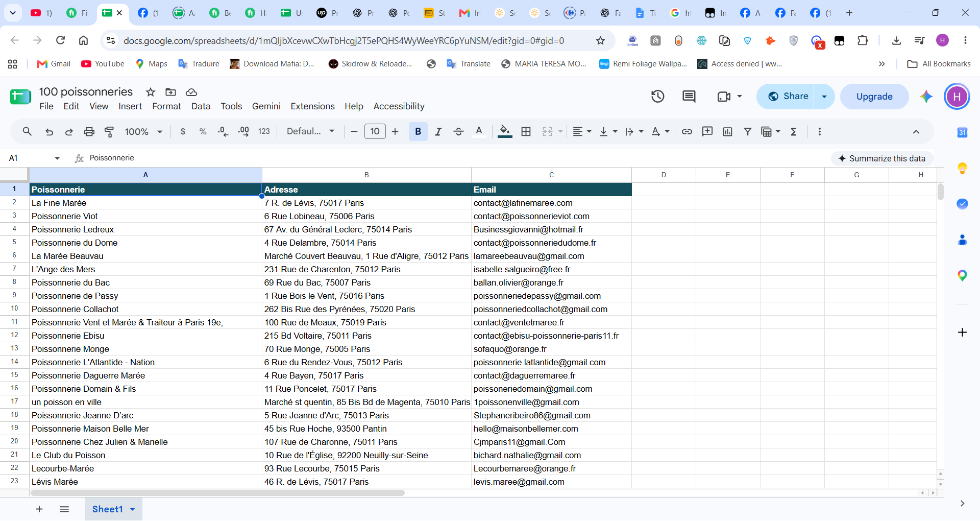Click the Functions sigma icon
This screenshot has height=521, width=980.
coord(794,132)
